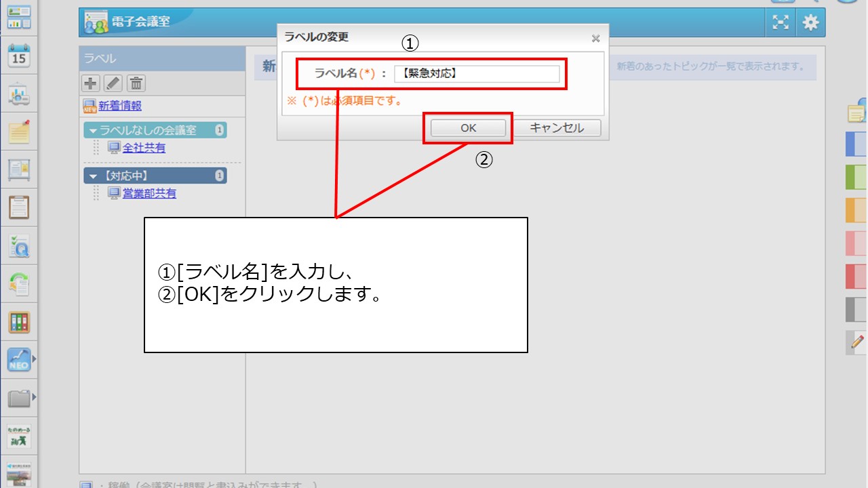
Task: Open the presentation chart icon below calendar
Action: [19, 94]
